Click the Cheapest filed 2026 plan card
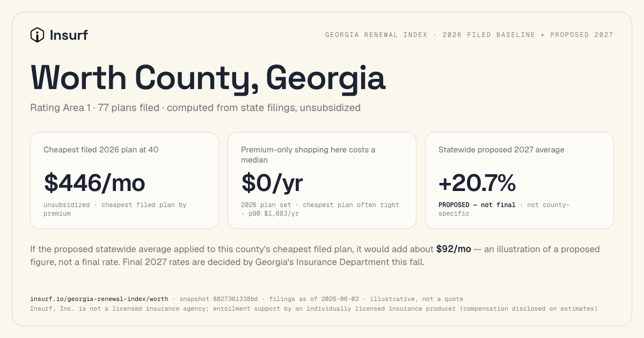The height and width of the screenshot is (338, 644). coord(125,181)
